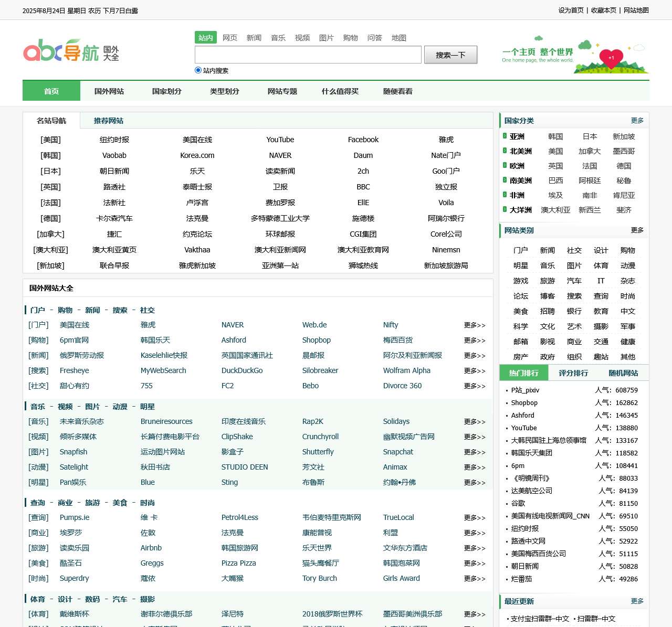Open 更多 link beside 网站类别

pyautogui.click(x=637, y=230)
